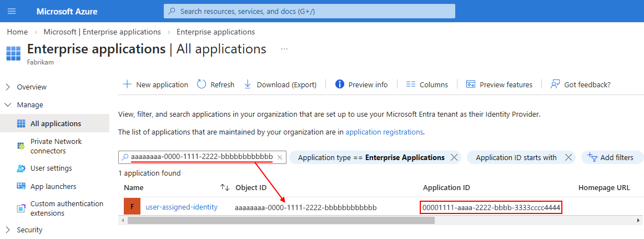Click Got feedback? button
This screenshot has width=644, height=239.
(x=580, y=84)
